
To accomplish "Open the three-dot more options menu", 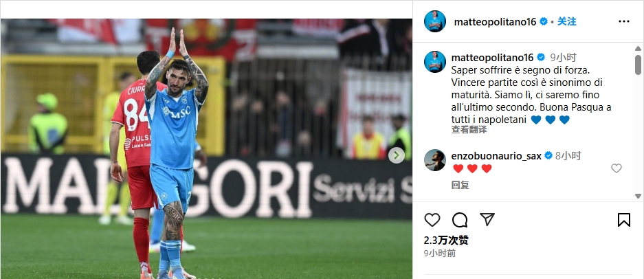I will [623, 21].
